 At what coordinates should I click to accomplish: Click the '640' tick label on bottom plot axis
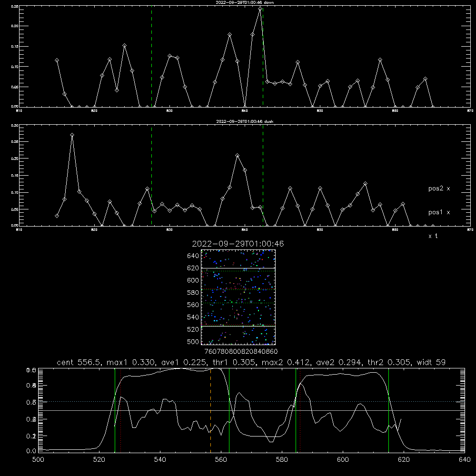(465, 460)
